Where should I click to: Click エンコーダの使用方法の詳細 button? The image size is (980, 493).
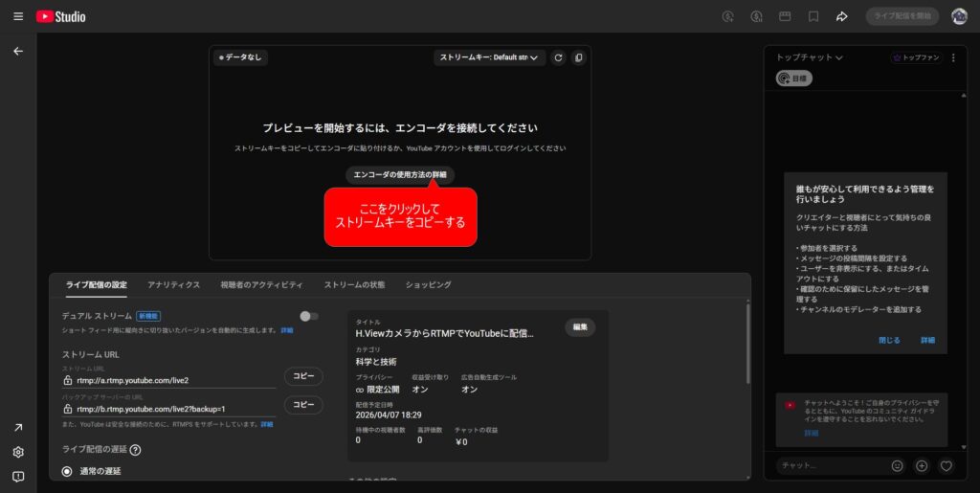pos(400,175)
